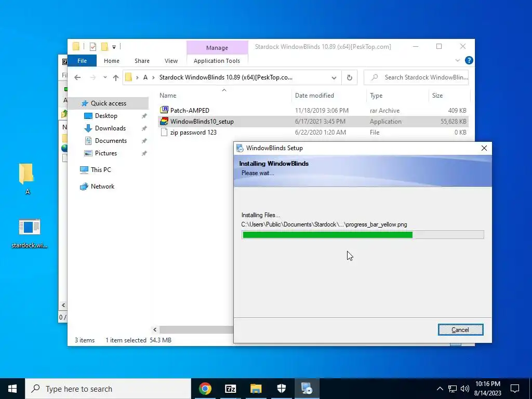Open the notification Action Center

[x=515, y=389]
